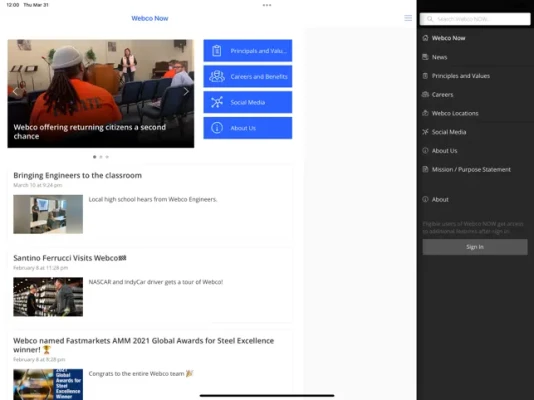The width and height of the screenshot is (534, 400).
Task: Click the About info icon in sidebar
Action: click(x=425, y=199)
